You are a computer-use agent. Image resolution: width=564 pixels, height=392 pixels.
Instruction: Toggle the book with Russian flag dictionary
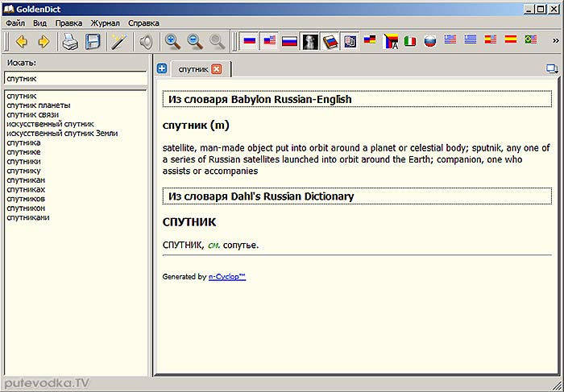(x=330, y=42)
